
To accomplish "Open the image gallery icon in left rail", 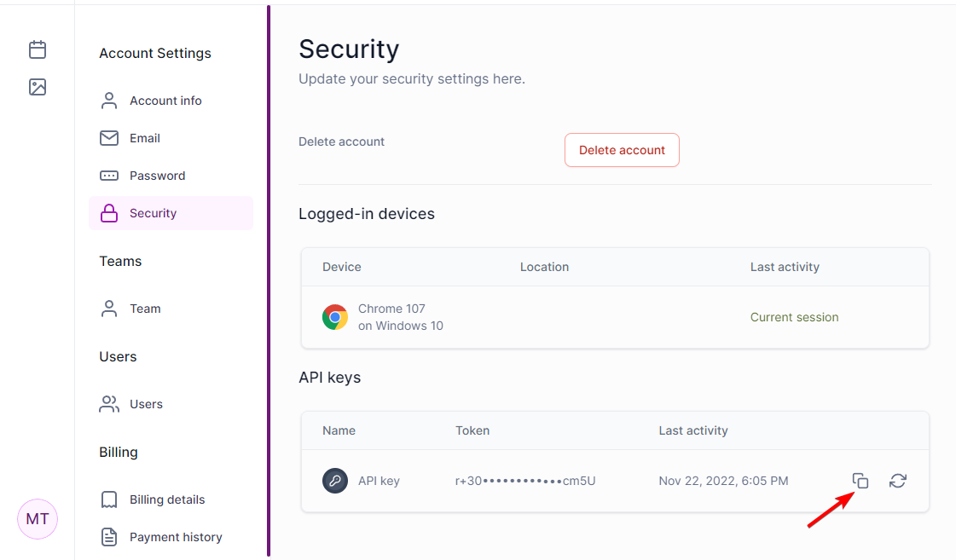I will click(x=38, y=87).
